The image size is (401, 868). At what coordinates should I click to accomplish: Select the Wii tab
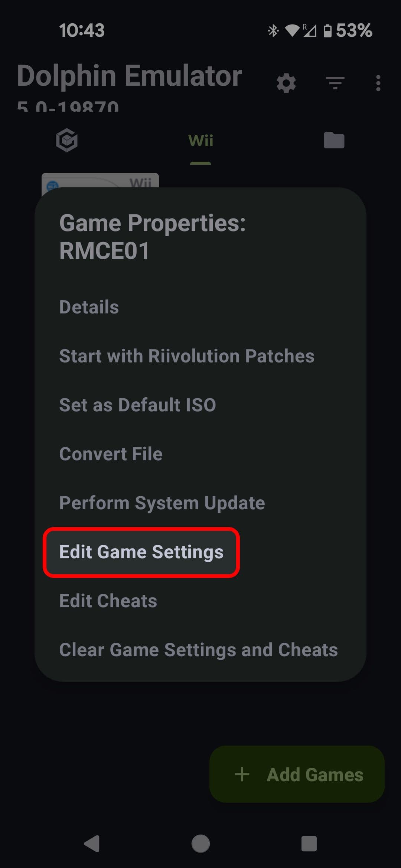coord(200,141)
